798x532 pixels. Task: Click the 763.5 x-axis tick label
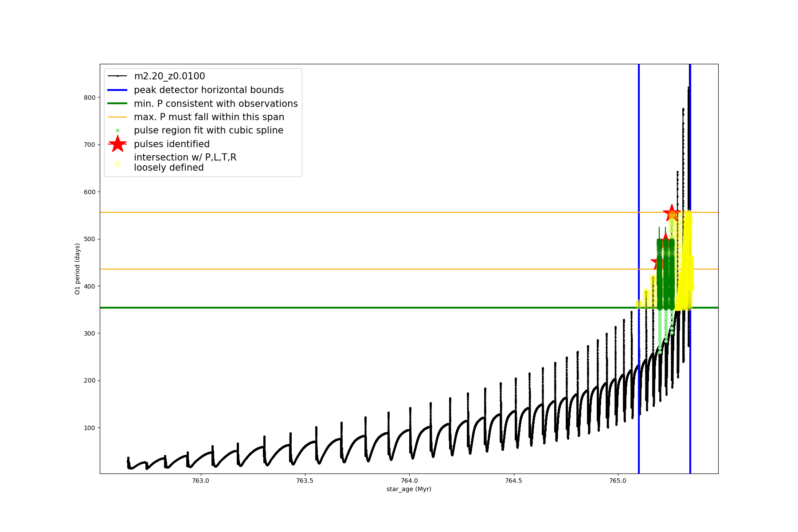click(x=305, y=481)
